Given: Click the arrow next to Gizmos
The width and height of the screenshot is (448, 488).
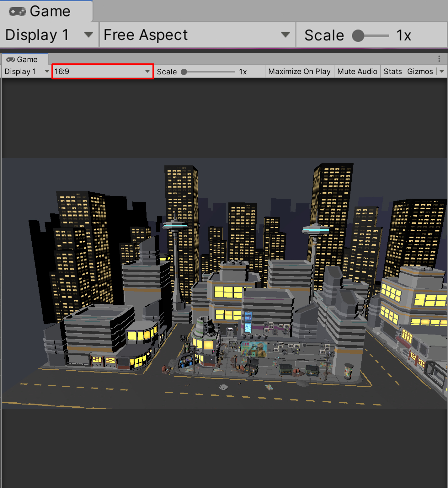Looking at the screenshot, I should pyautogui.click(x=442, y=72).
